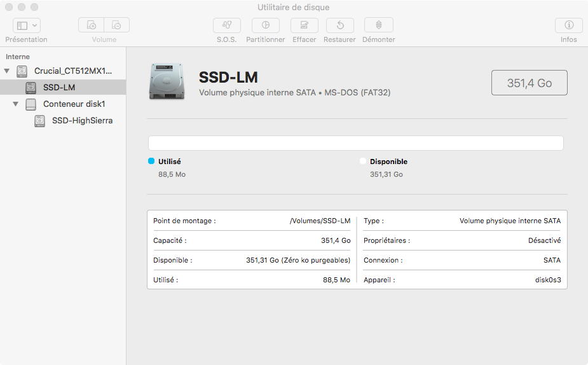Collapse the Conteneur disk1 container
The image size is (588, 365).
[x=16, y=104]
